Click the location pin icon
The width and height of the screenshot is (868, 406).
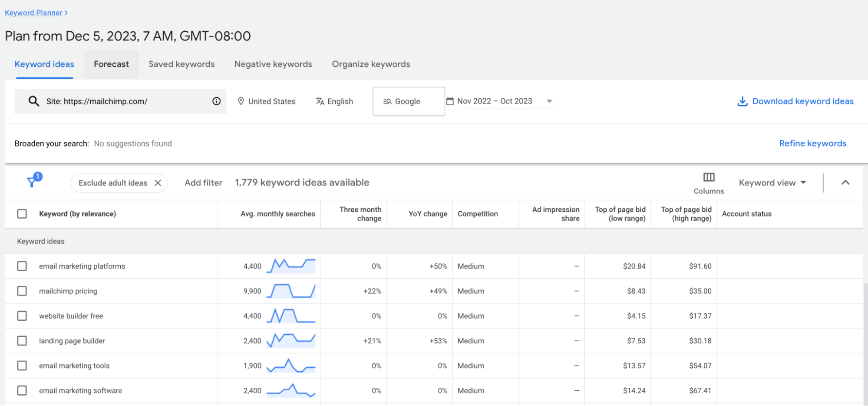(x=241, y=101)
